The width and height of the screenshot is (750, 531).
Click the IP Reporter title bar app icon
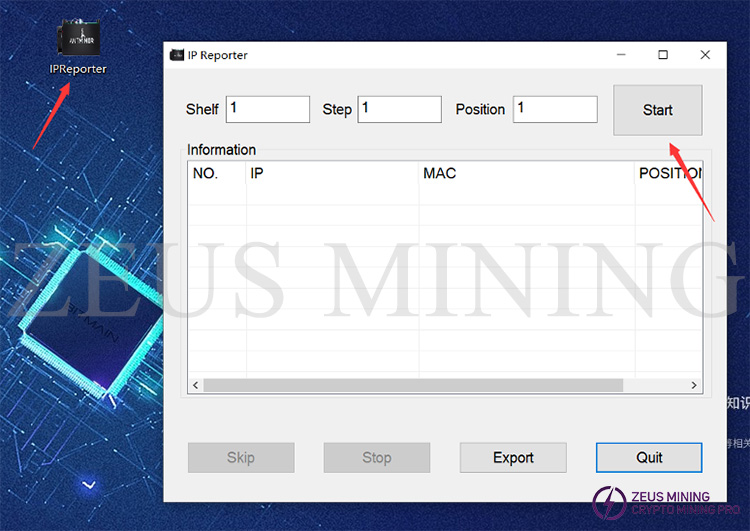[x=176, y=55]
